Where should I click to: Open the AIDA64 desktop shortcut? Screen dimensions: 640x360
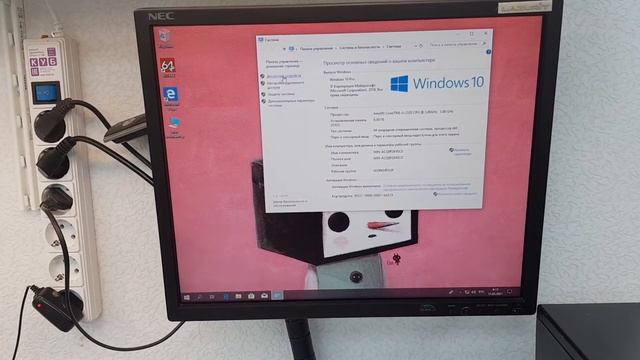tap(168, 68)
